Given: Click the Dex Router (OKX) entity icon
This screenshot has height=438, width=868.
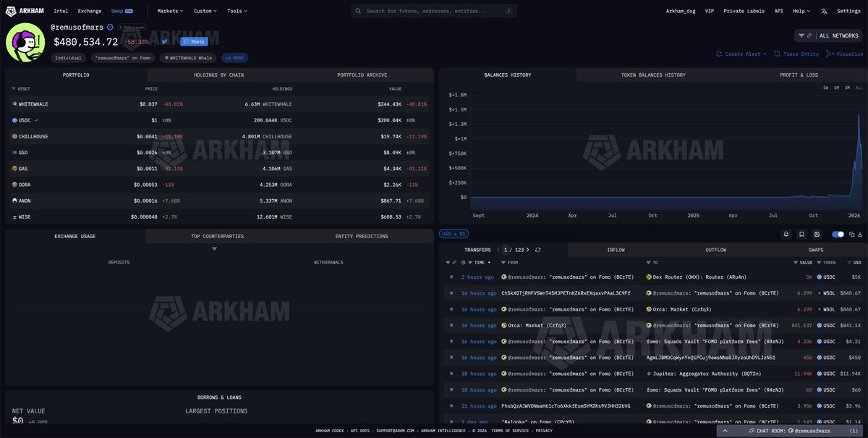Looking at the screenshot, I should (649, 277).
